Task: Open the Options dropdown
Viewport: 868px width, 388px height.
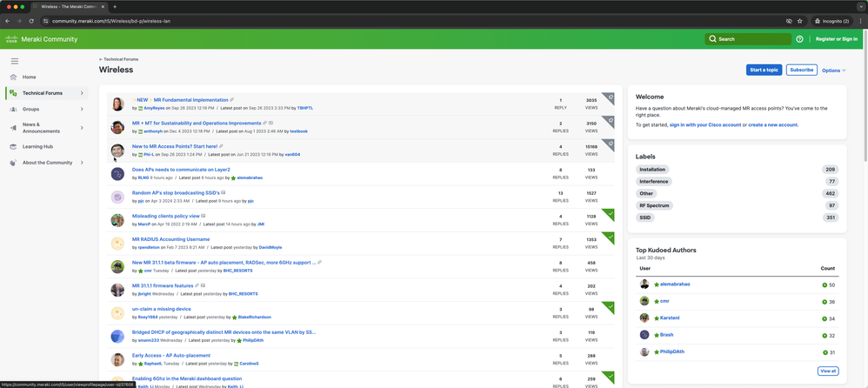Action: 834,70
